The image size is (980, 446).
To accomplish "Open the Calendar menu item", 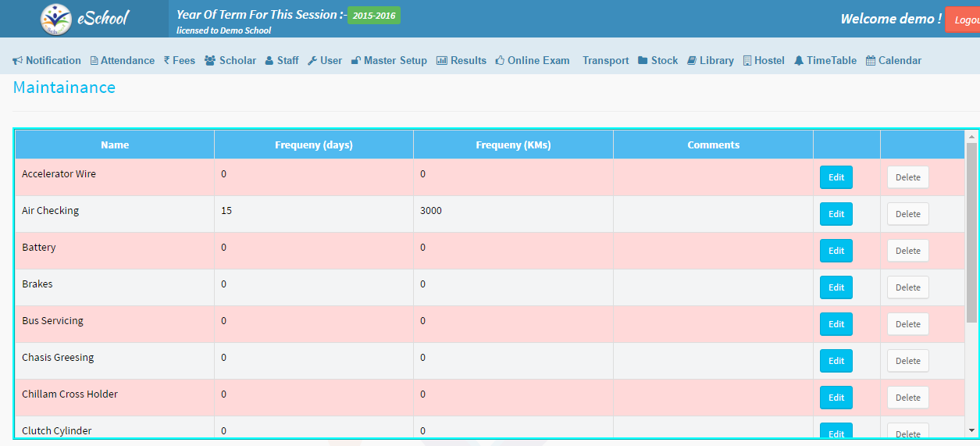I will click(x=893, y=61).
